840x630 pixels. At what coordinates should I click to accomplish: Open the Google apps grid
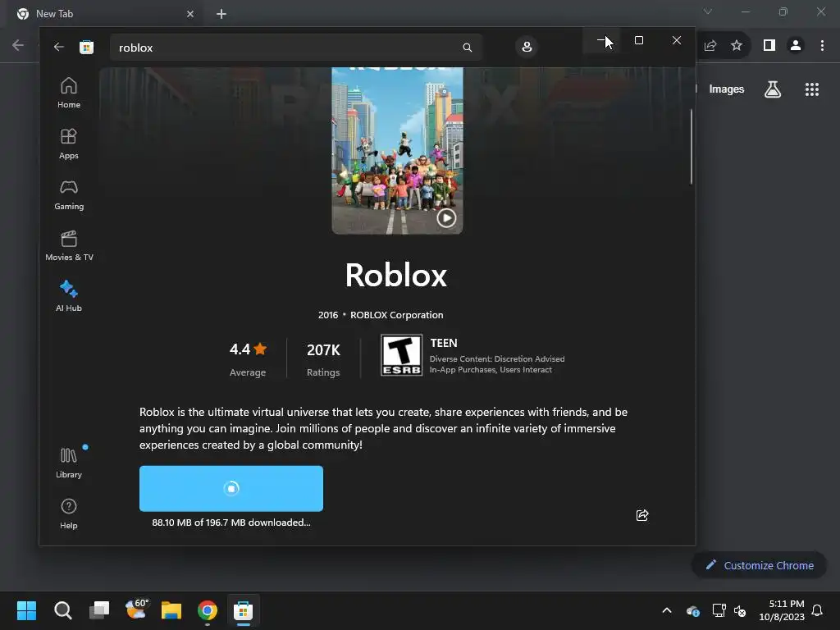812,89
